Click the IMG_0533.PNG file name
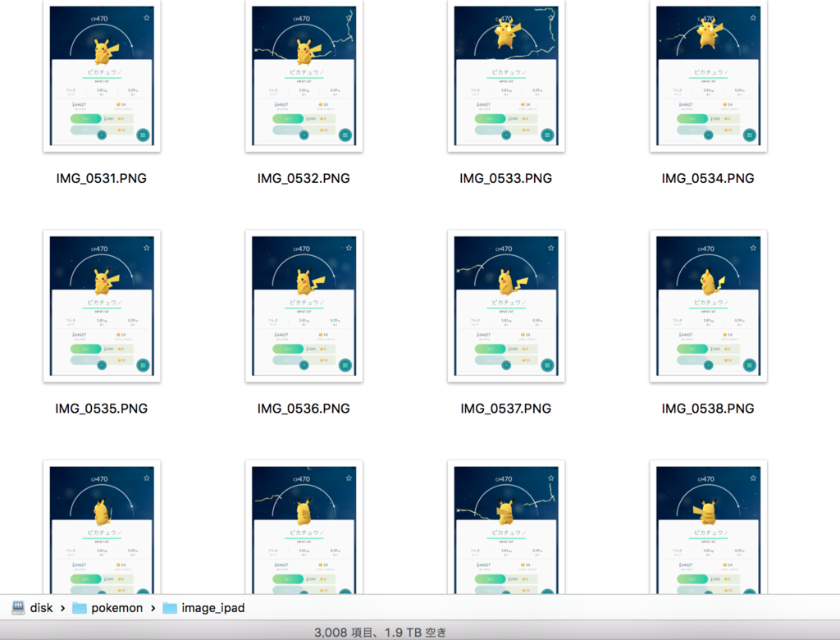This screenshot has width=840, height=640. (x=505, y=179)
